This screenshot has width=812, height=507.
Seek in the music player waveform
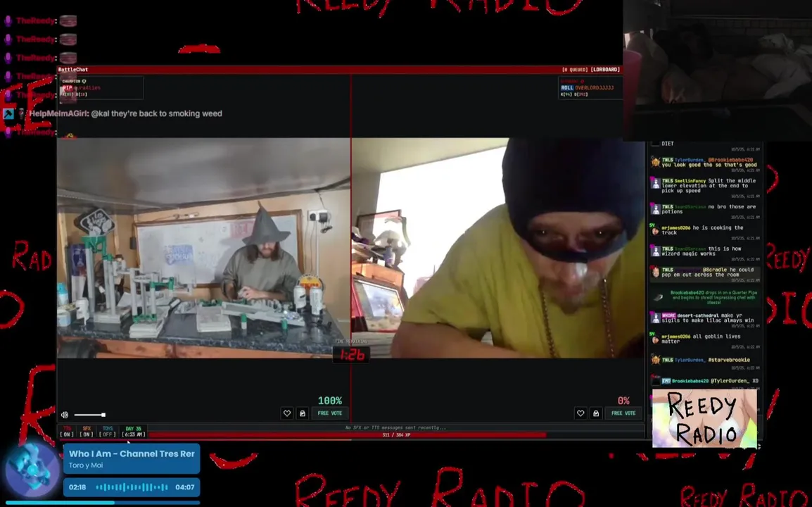132,487
